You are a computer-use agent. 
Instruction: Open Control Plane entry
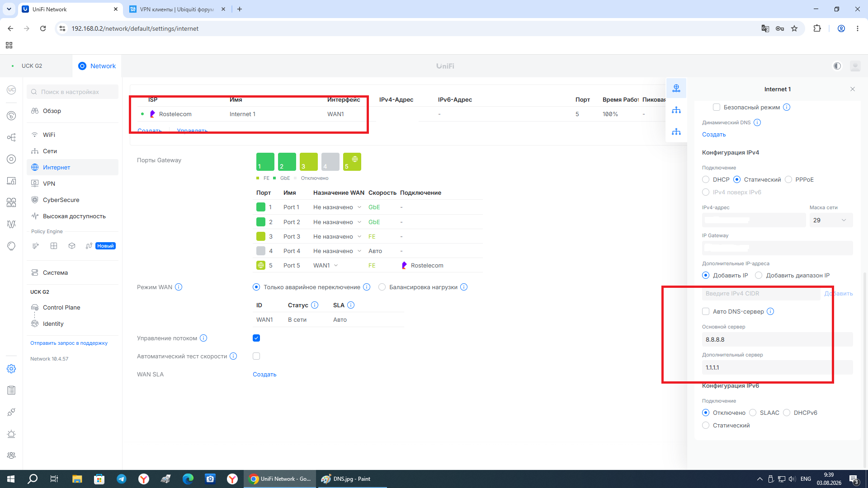(72, 307)
